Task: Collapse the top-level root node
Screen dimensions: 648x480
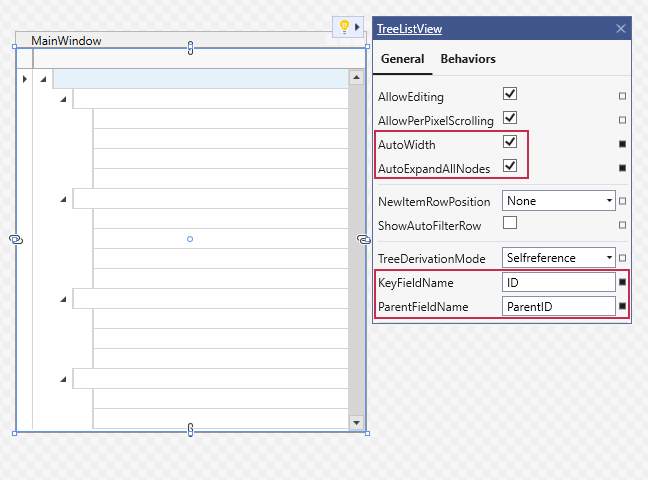Action: click(x=43, y=79)
